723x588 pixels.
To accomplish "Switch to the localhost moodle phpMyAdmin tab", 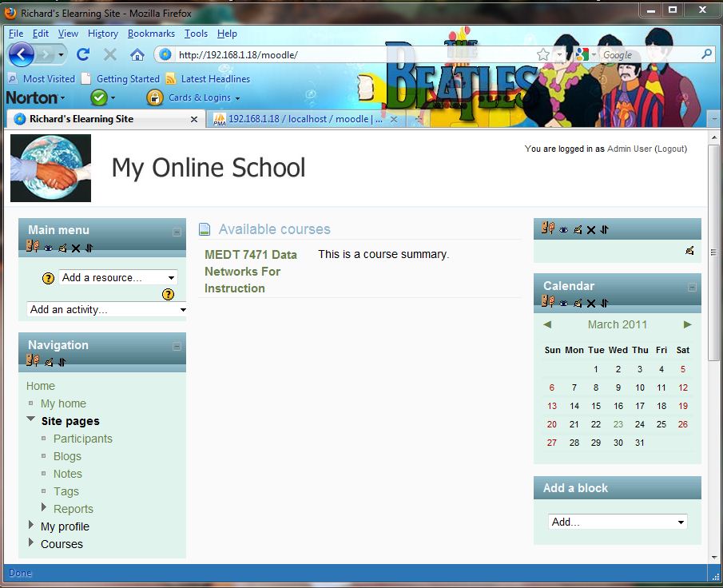I will (x=305, y=119).
